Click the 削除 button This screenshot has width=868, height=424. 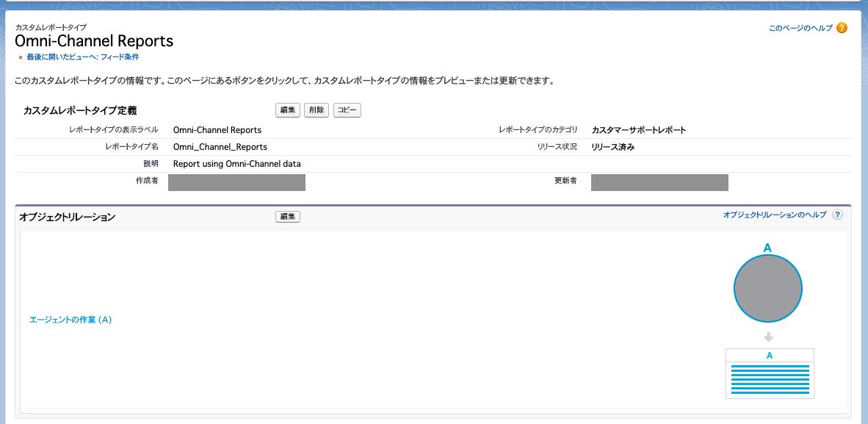(x=316, y=109)
